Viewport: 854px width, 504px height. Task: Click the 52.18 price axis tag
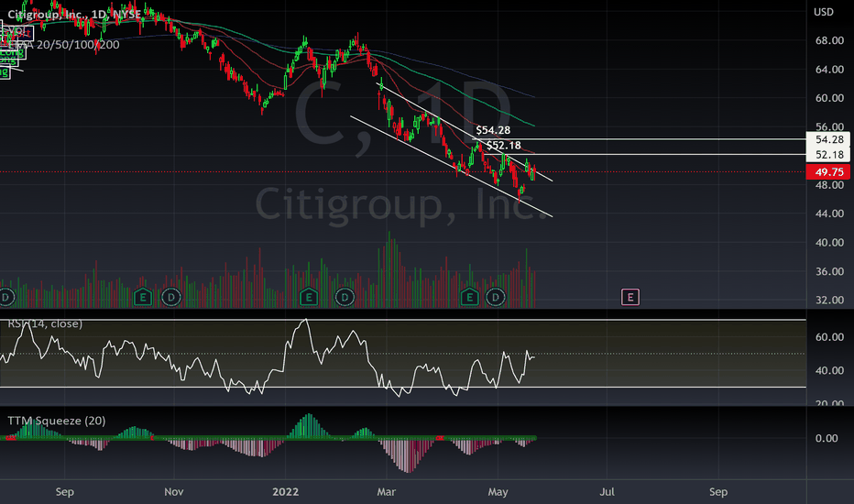point(827,155)
